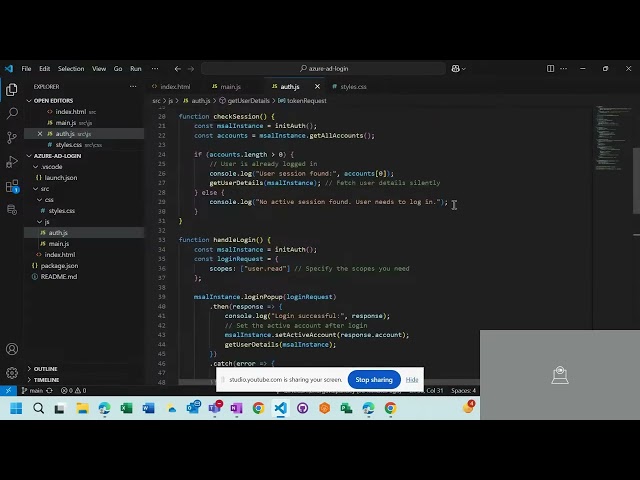The width and height of the screenshot is (640, 480).
Task: Click the main branch in status bar
Action: tap(33, 391)
